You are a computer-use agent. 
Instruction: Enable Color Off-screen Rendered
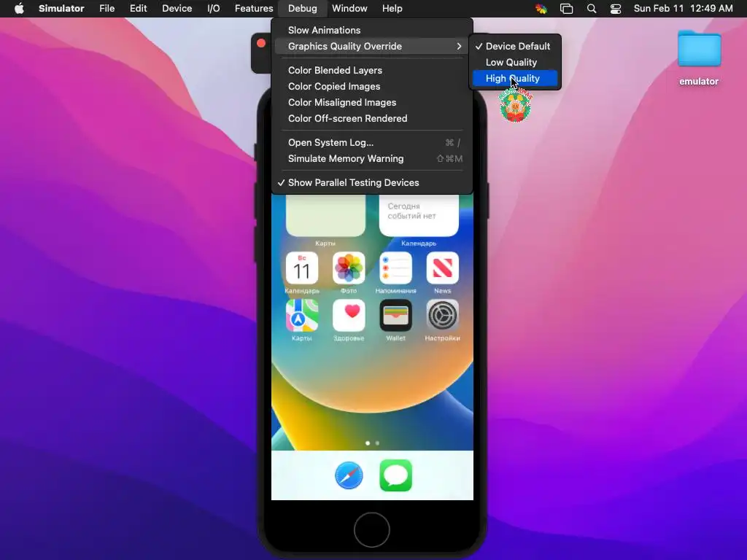click(x=371, y=119)
